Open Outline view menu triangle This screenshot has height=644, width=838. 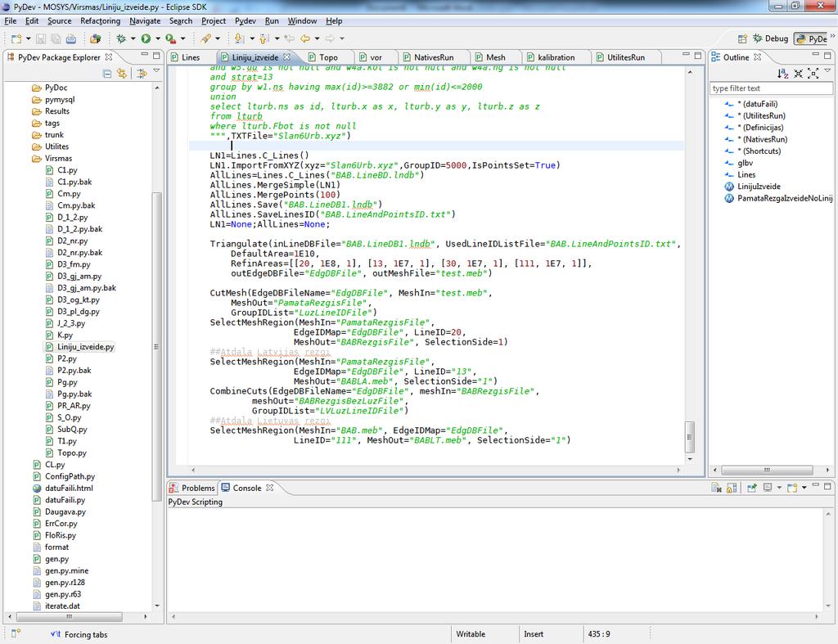coord(828,70)
